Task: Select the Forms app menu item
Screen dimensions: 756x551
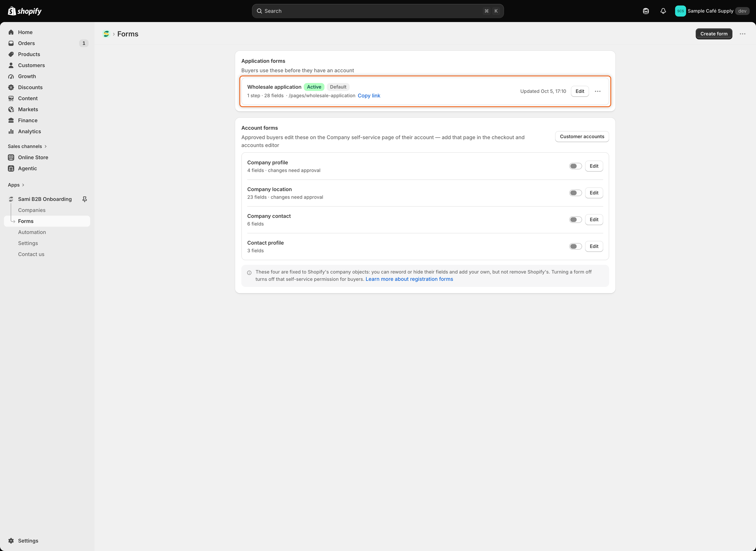Action: [47, 221]
